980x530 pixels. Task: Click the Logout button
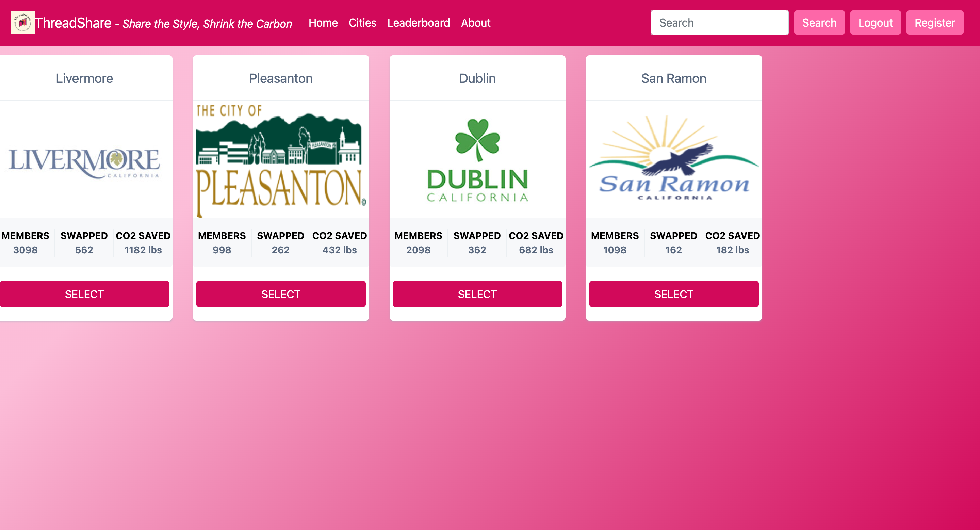tap(875, 23)
